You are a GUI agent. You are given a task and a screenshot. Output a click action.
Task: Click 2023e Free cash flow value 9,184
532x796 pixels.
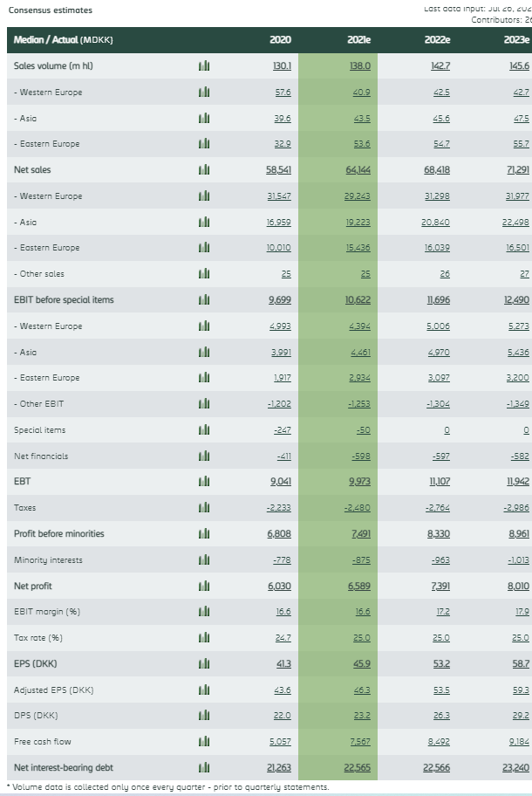point(517,742)
